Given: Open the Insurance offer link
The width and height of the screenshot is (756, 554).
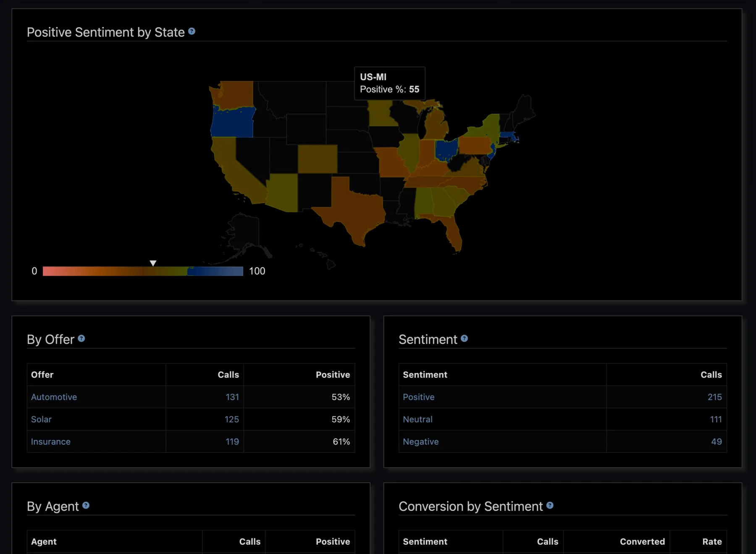Looking at the screenshot, I should (51, 442).
